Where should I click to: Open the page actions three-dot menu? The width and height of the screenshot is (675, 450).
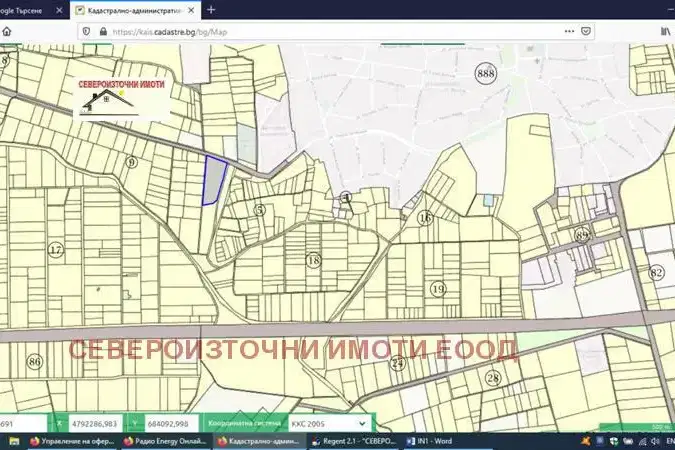click(x=569, y=31)
